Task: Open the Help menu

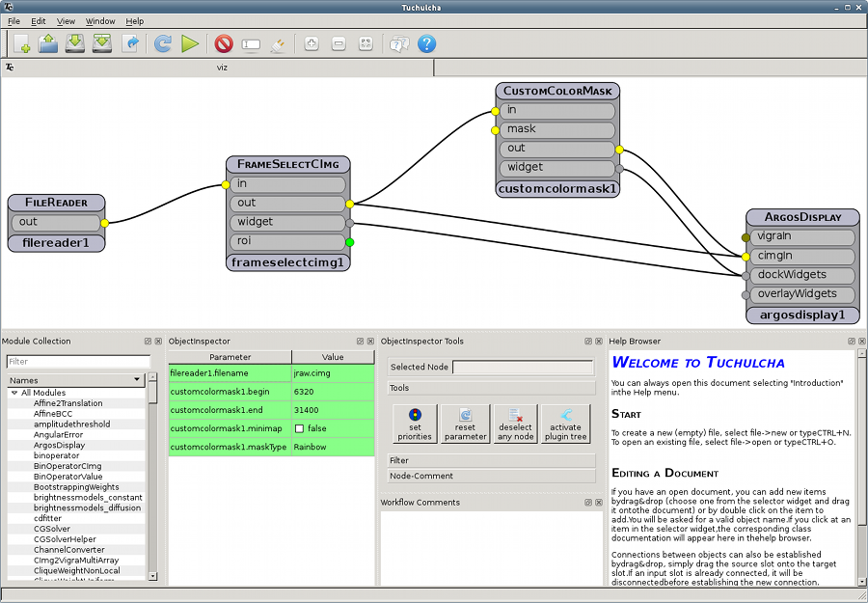Action: coord(134,21)
